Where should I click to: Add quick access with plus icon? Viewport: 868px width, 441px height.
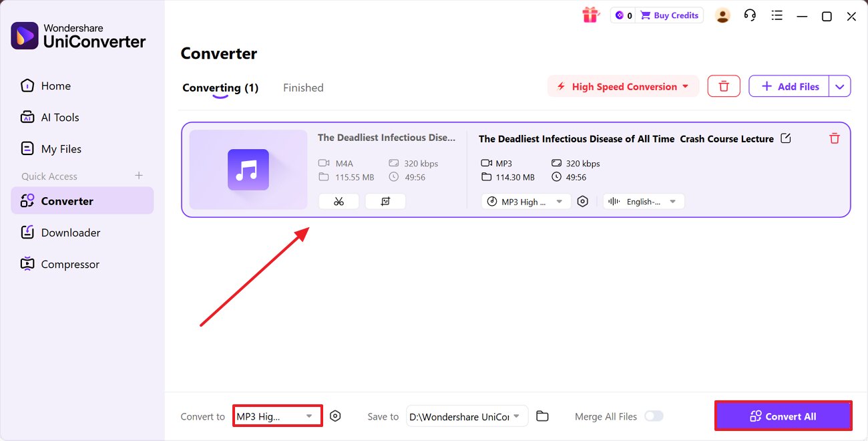click(x=139, y=176)
